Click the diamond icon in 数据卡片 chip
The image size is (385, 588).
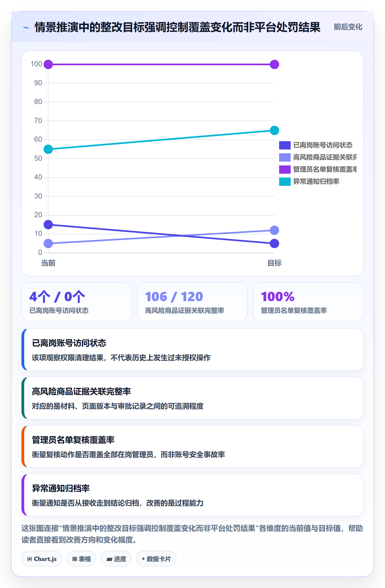[143, 559]
